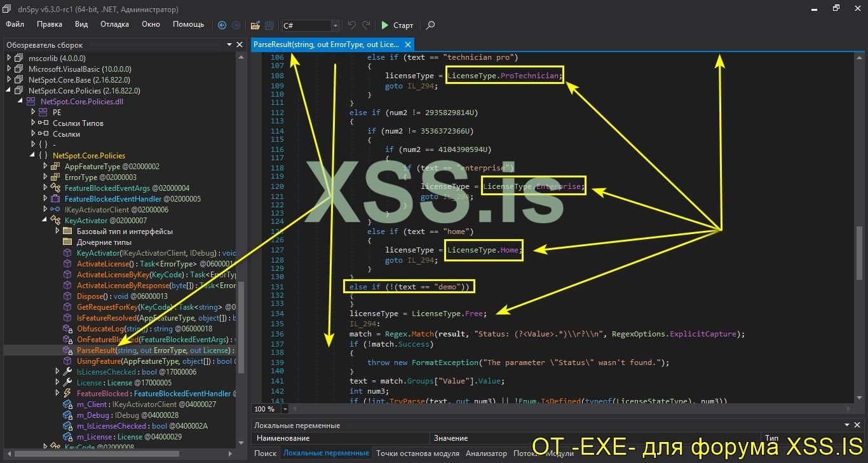The image size is (868, 463).
Task: Click the mscorlib assembly icon
Action: (18, 59)
